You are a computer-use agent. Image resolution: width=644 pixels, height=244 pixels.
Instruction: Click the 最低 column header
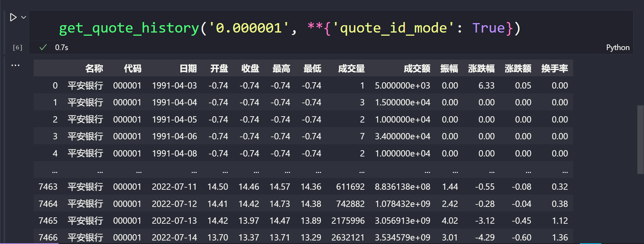point(313,69)
